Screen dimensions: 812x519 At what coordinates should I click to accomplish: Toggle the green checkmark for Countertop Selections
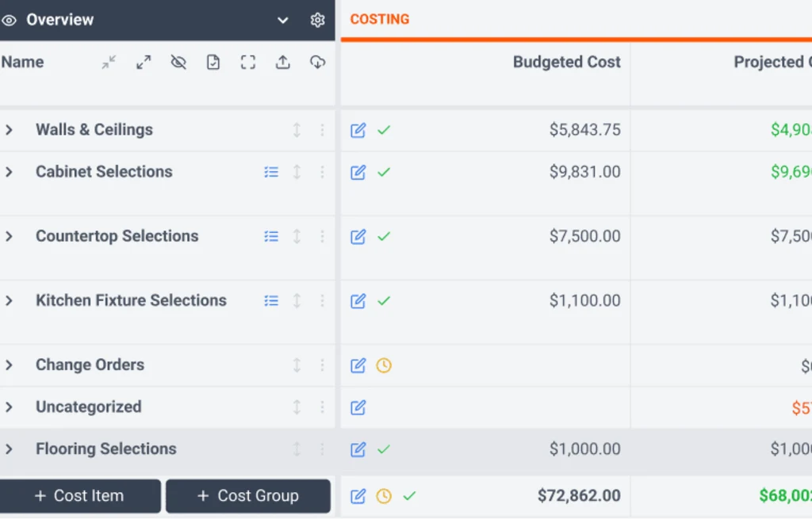[x=384, y=236]
